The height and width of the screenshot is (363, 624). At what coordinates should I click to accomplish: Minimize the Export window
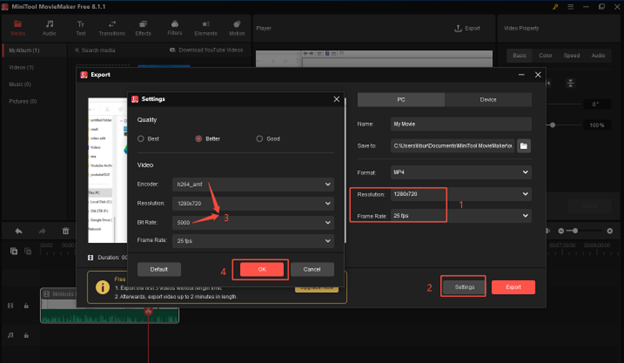coord(521,75)
